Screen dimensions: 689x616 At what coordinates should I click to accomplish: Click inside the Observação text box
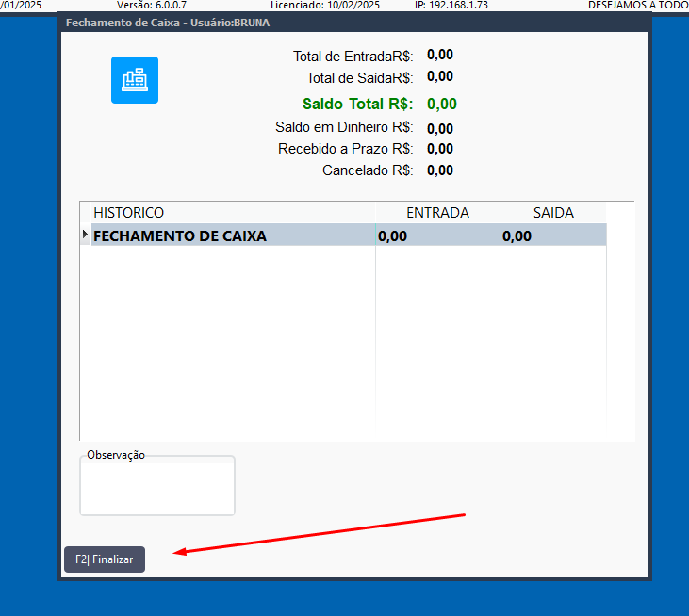point(157,488)
